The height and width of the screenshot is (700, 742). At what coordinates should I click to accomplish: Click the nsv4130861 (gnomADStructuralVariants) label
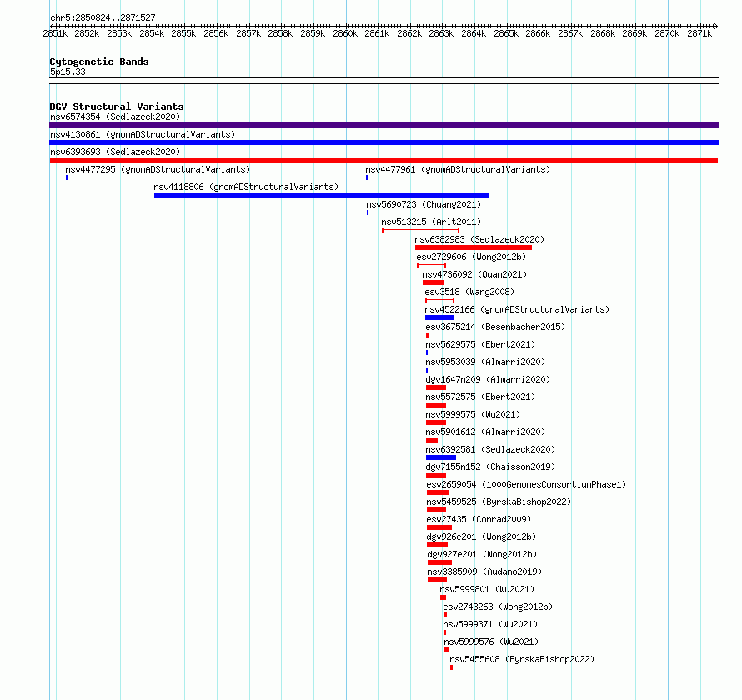143,134
